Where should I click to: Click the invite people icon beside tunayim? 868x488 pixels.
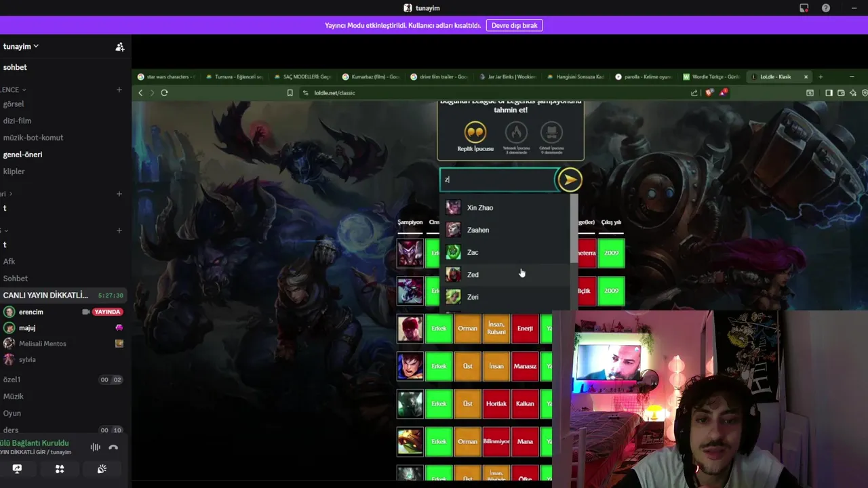119,47
